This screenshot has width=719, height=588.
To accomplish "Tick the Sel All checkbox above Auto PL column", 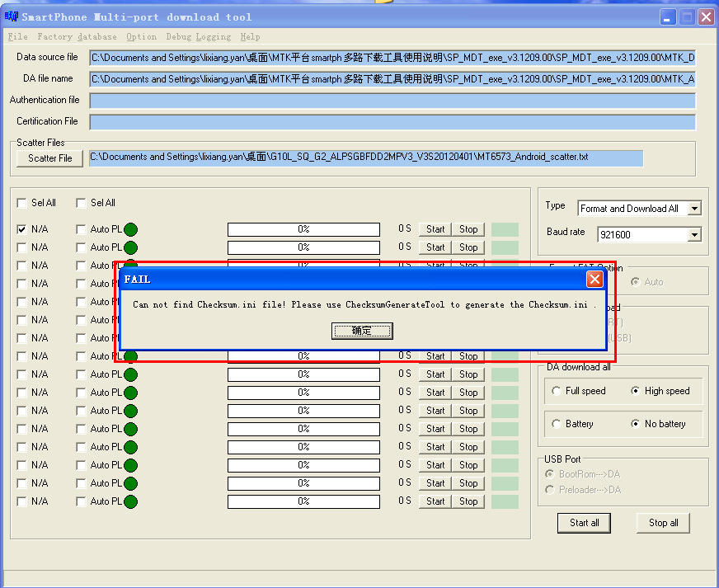I will [81, 203].
